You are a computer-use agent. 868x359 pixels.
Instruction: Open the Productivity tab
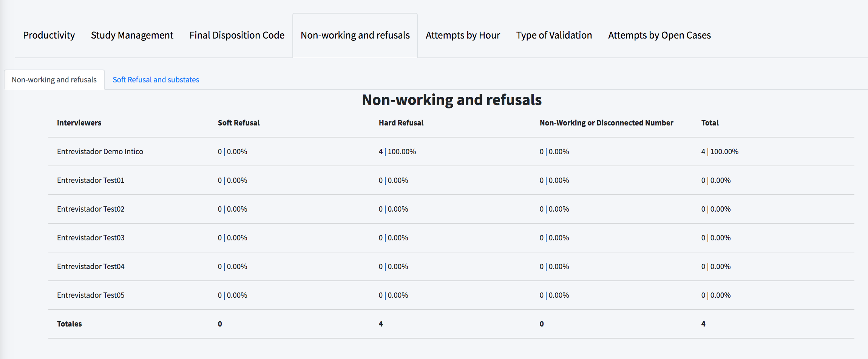pos(49,35)
